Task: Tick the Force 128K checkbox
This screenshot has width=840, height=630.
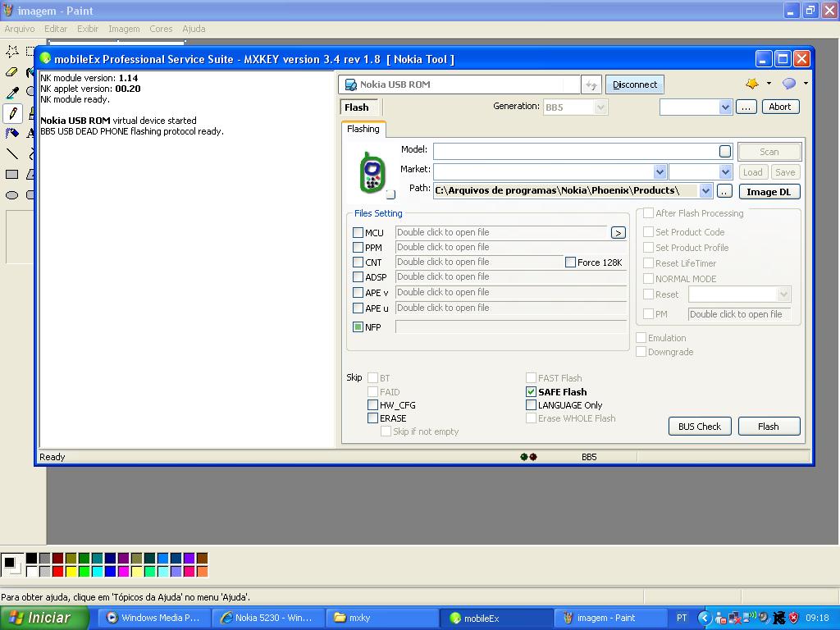Action: tap(571, 262)
